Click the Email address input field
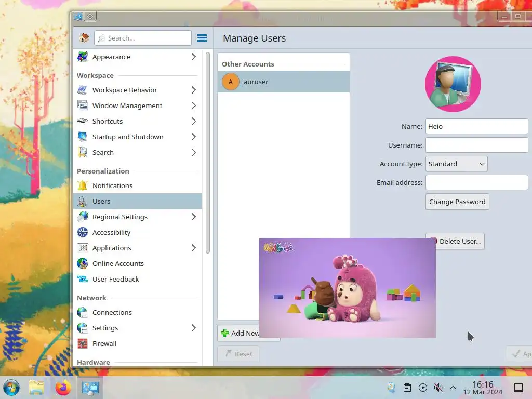Screen dimensions: 532x399 coord(476,182)
